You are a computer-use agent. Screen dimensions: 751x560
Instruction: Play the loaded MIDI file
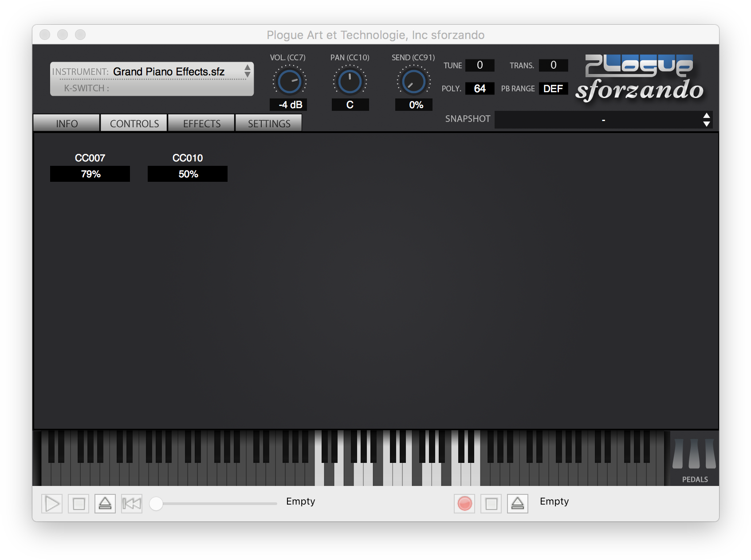[52, 504]
